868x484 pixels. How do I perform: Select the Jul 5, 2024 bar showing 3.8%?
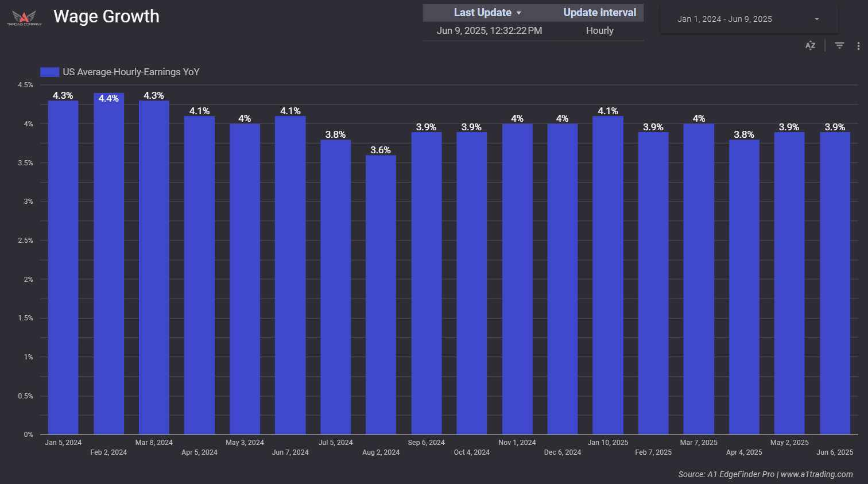tap(335, 287)
